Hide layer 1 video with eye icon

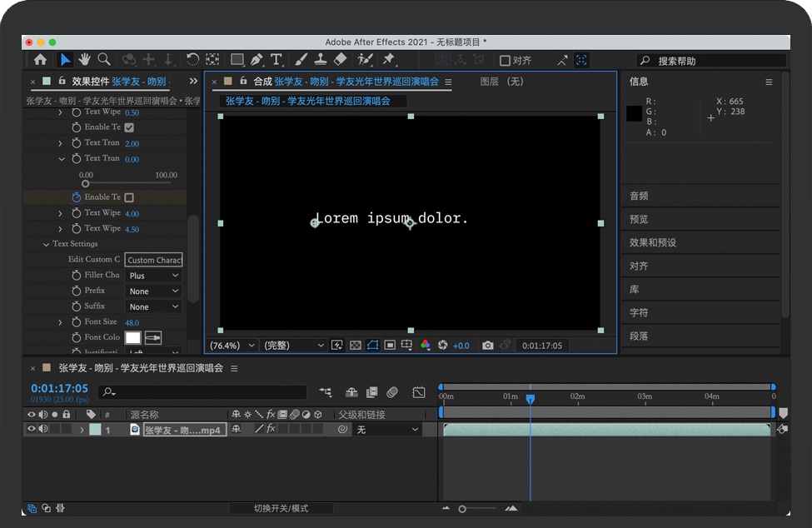pos(32,430)
